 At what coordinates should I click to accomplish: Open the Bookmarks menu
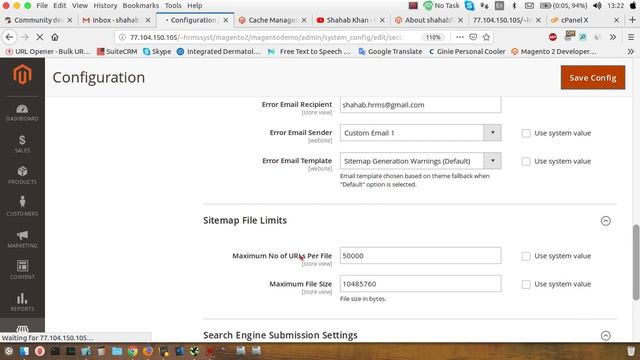141,6
